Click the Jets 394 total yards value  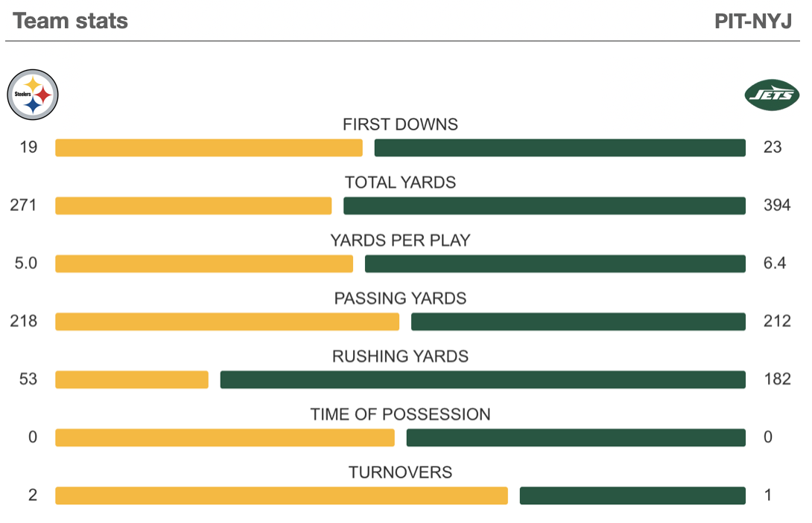(x=776, y=206)
